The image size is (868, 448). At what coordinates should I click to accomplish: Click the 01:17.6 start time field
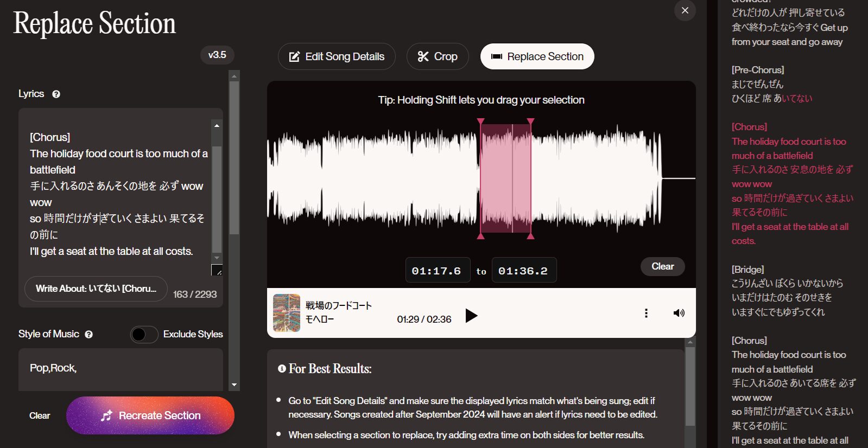tap(437, 271)
